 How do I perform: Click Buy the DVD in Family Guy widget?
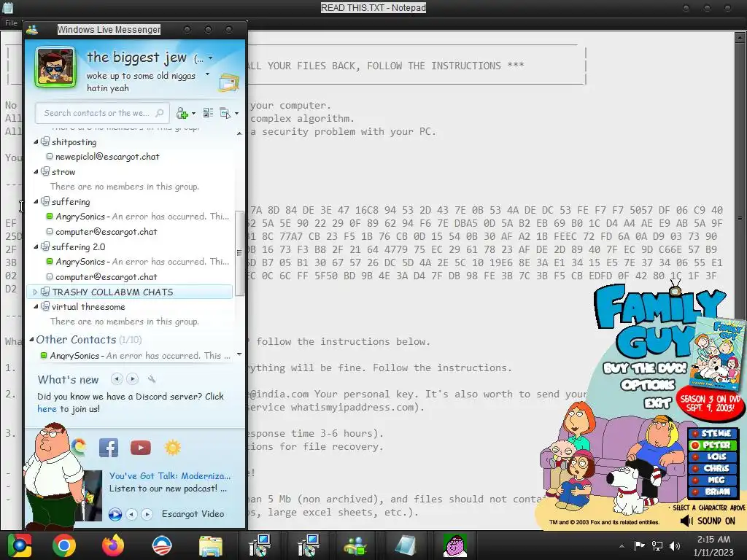click(x=645, y=368)
